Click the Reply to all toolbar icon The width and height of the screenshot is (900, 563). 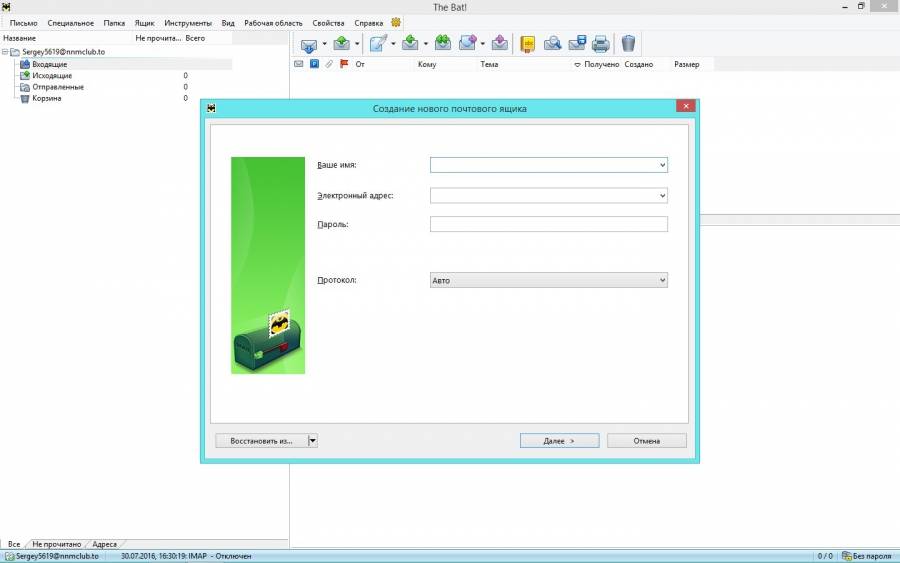click(442, 44)
